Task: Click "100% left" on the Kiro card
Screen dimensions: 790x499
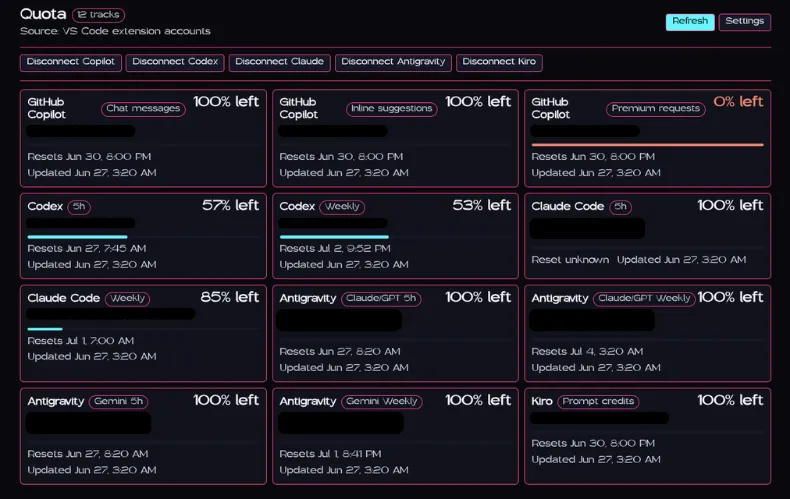Action: point(730,400)
